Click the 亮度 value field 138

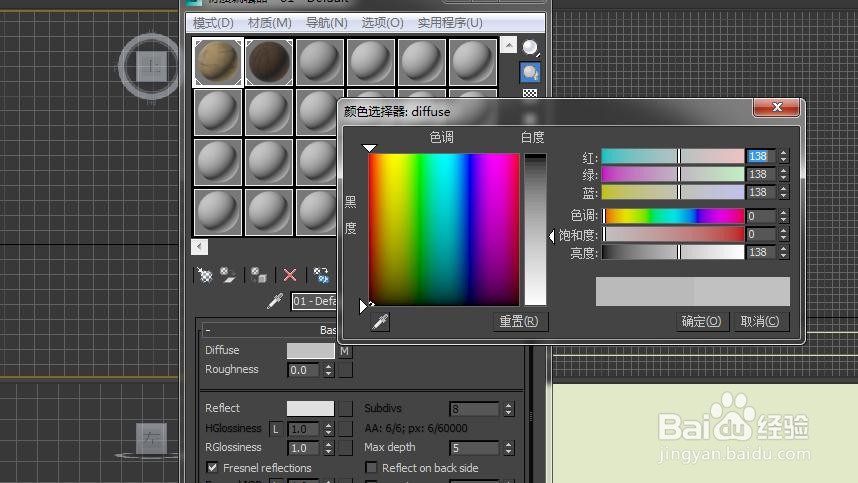(761, 252)
